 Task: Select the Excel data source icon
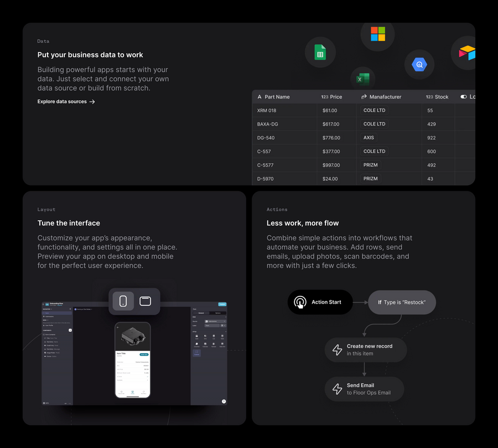(362, 79)
